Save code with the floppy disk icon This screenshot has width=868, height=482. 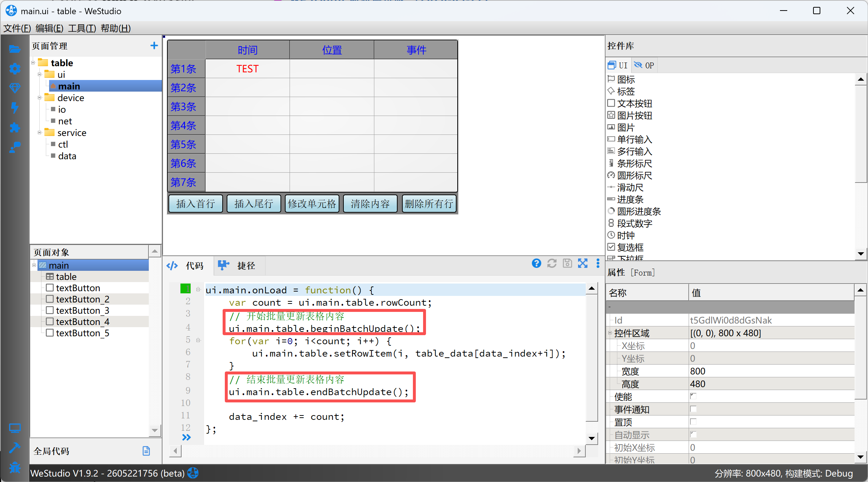click(567, 264)
